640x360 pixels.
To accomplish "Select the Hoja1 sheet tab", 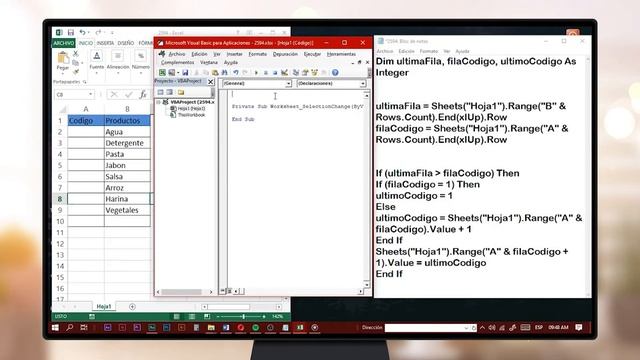I will (x=104, y=307).
